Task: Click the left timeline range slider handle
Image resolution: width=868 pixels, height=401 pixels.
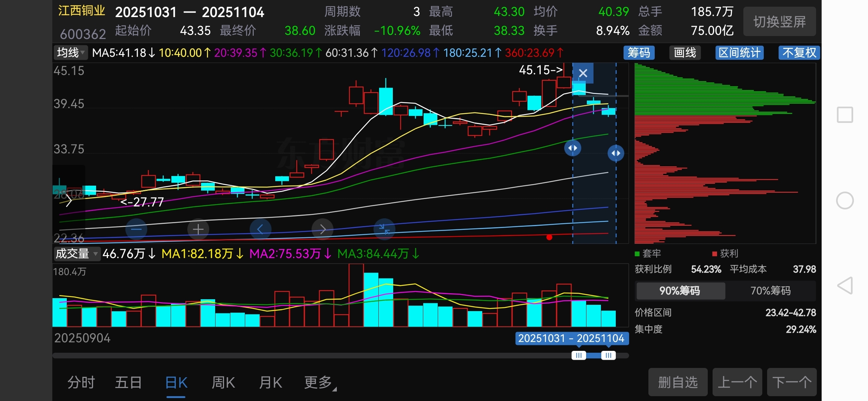Action: [579, 355]
